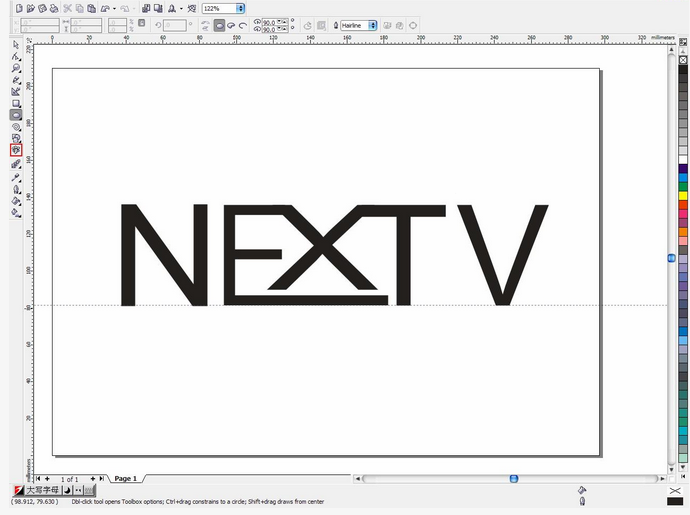Switch to the Page 1 tab
The height and width of the screenshot is (515, 690).
click(x=125, y=478)
